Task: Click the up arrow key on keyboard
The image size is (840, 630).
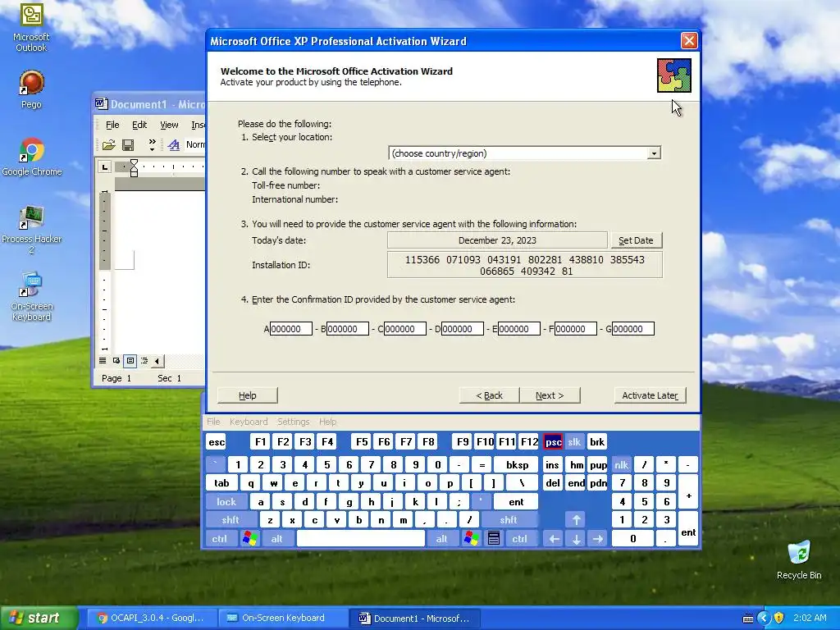Action: point(576,519)
